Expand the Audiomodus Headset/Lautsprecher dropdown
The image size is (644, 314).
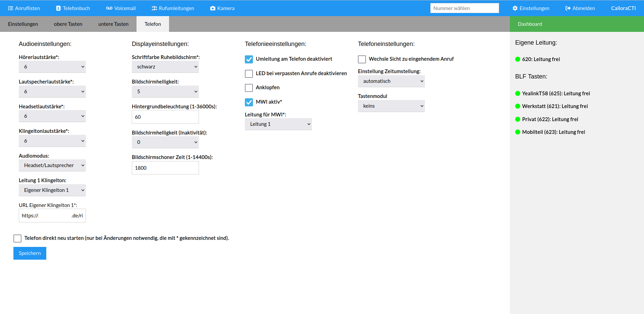[x=52, y=165]
